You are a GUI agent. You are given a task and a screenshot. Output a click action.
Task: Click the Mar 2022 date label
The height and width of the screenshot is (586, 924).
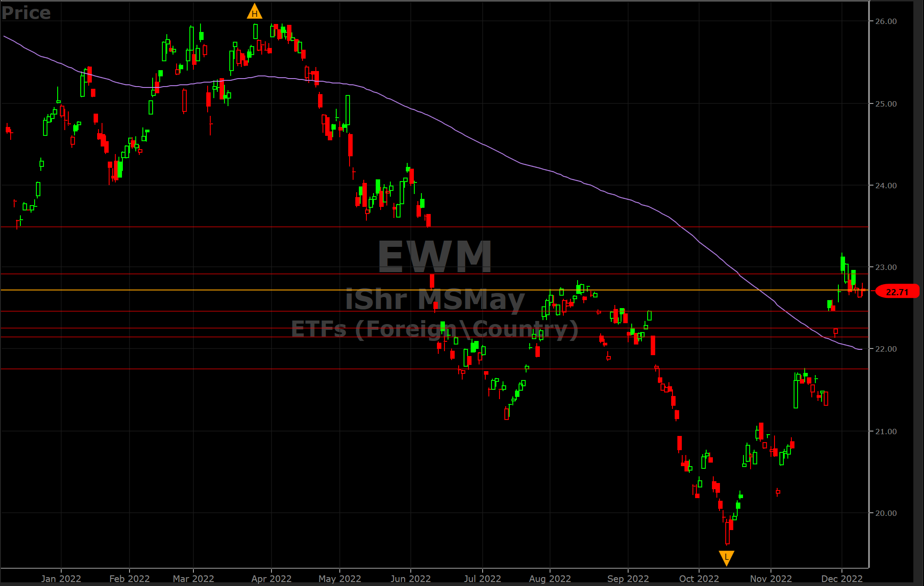(x=193, y=578)
